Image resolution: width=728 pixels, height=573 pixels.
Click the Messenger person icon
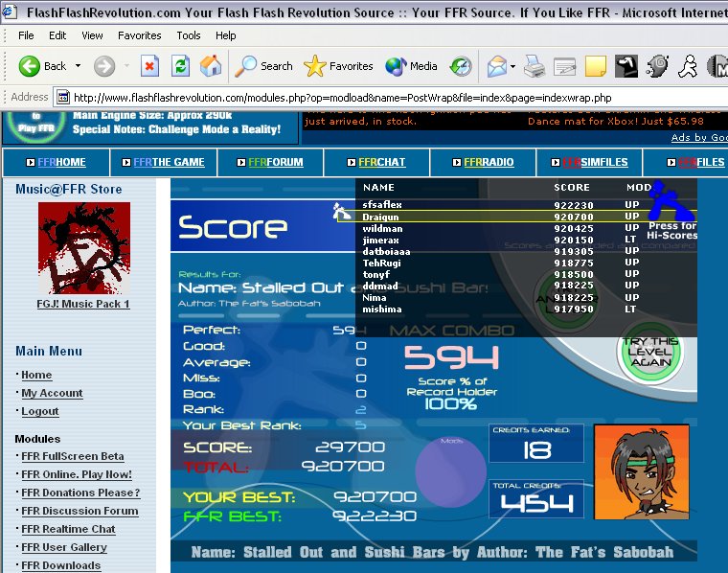pyautogui.click(x=688, y=66)
